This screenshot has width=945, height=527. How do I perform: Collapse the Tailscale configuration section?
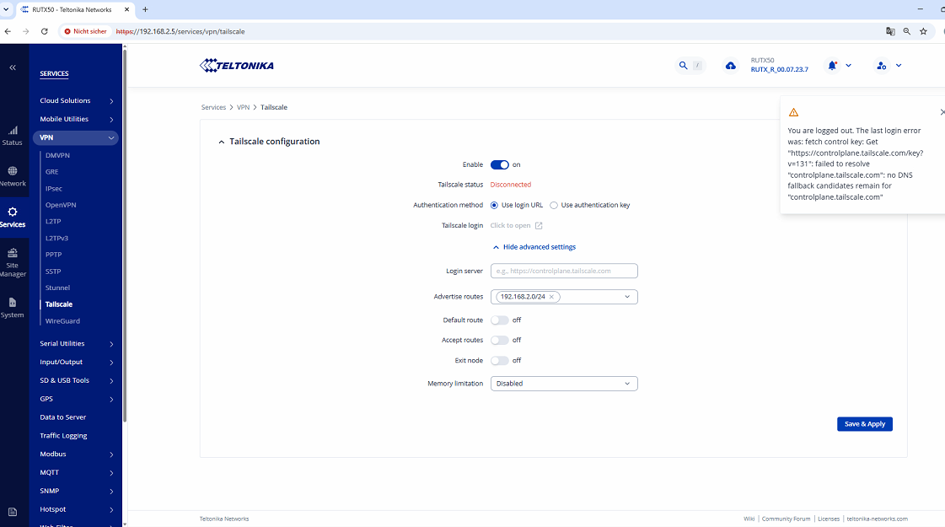coord(221,142)
